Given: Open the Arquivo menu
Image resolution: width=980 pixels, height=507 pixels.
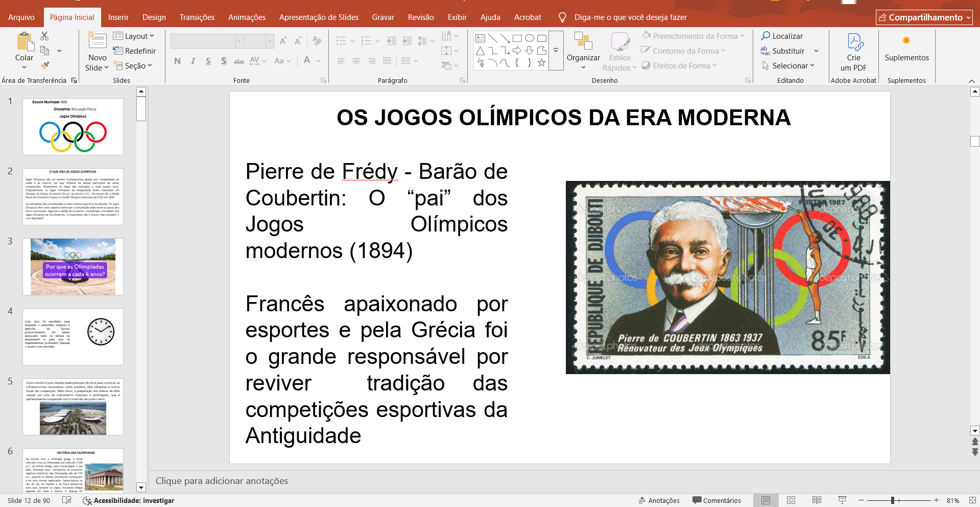Looking at the screenshot, I should point(21,17).
